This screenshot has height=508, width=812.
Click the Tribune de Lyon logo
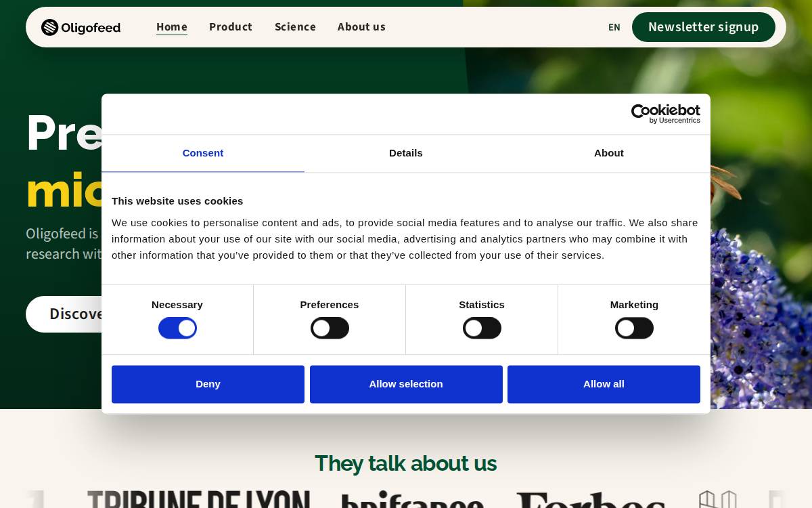[x=198, y=499]
